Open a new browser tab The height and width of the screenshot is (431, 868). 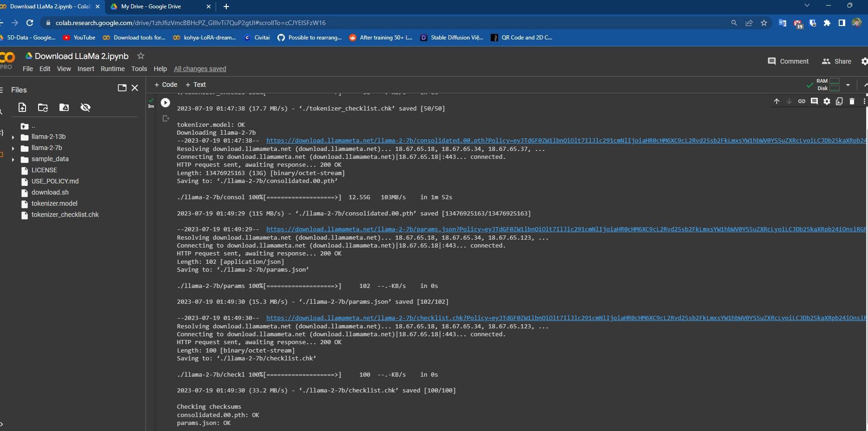226,7
